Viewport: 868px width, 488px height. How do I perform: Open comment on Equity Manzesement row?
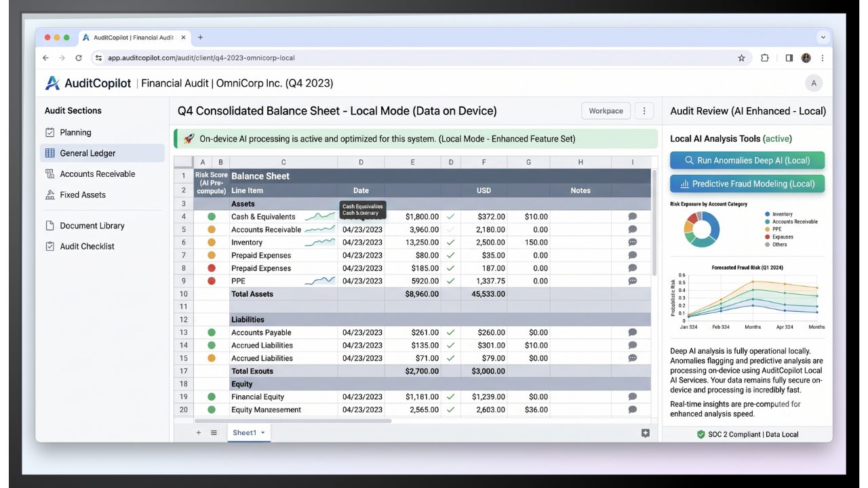click(x=632, y=410)
